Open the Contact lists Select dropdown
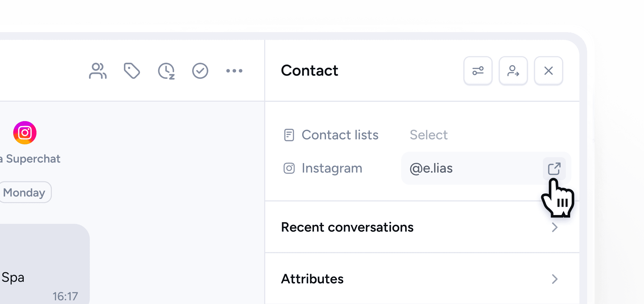This screenshot has width=644, height=304. [429, 135]
